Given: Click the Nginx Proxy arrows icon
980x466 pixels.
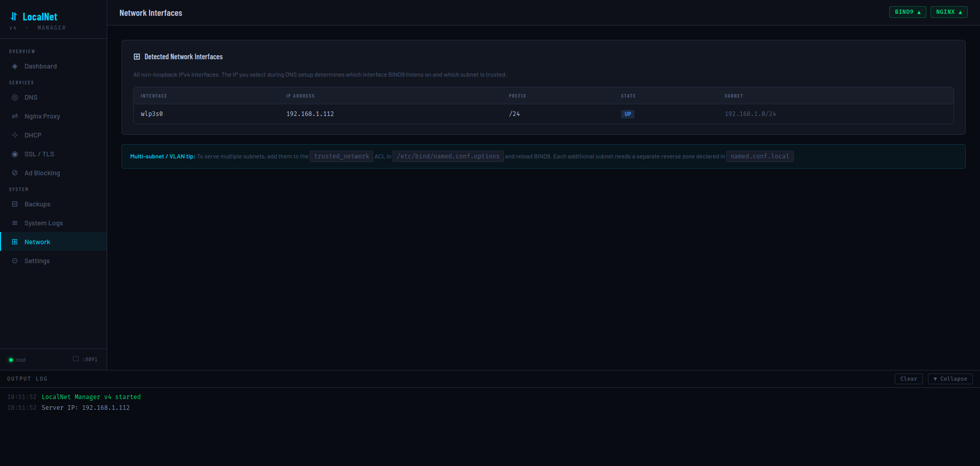Looking at the screenshot, I should (x=15, y=116).
